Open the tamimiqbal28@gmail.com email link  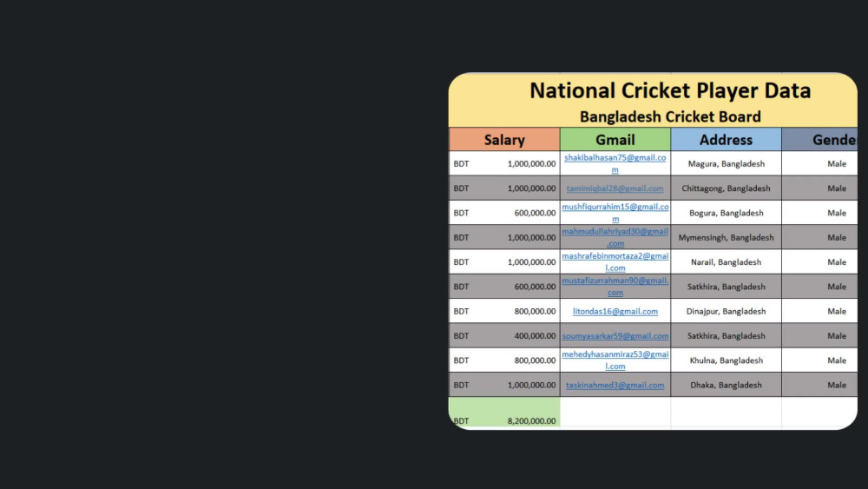click(x=615, y=188)
